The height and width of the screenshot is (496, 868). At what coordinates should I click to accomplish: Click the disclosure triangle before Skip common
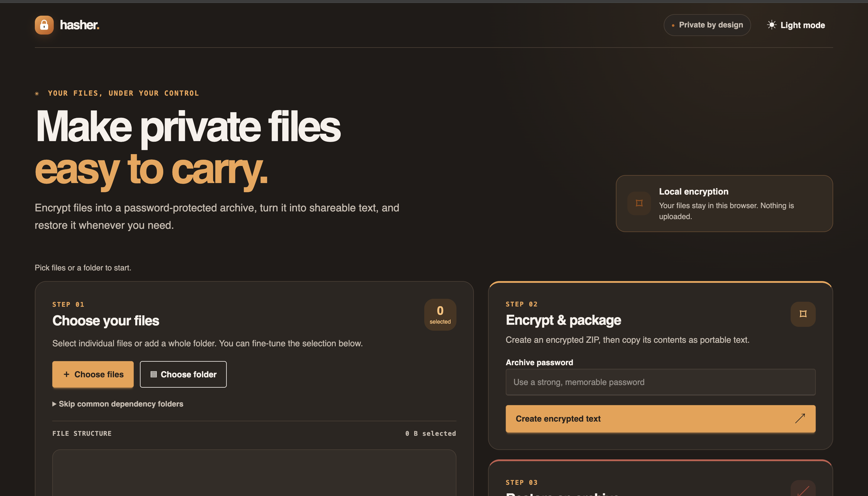54,404
